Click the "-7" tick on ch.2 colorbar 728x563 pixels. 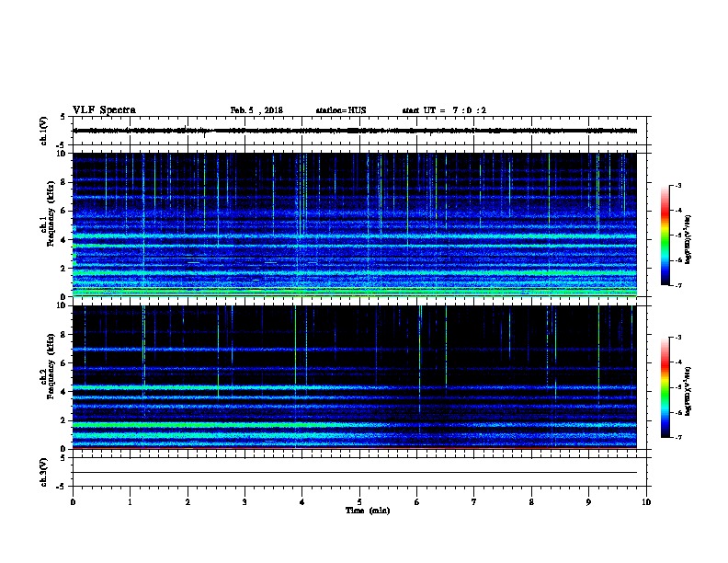pos(677,438)
